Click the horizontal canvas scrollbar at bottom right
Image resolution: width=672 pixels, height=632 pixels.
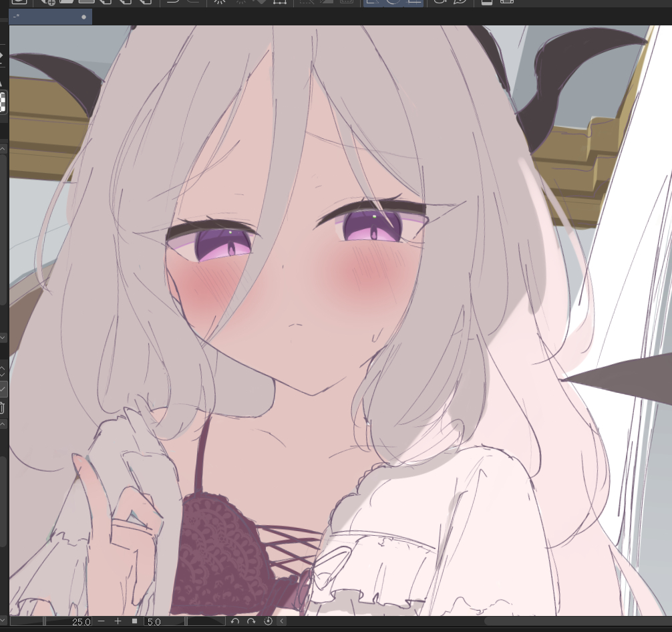pos(578,621)
